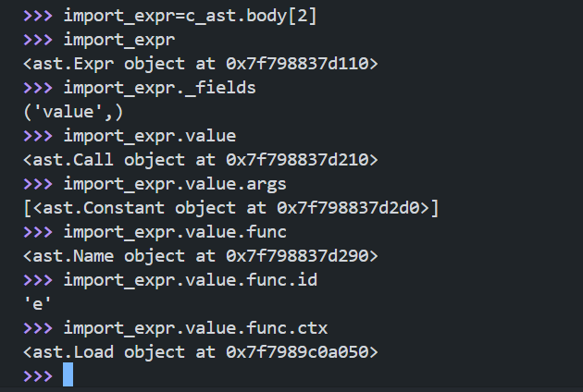Click the ast.Constant object list output
583x392 pixels.
[230, 207]
